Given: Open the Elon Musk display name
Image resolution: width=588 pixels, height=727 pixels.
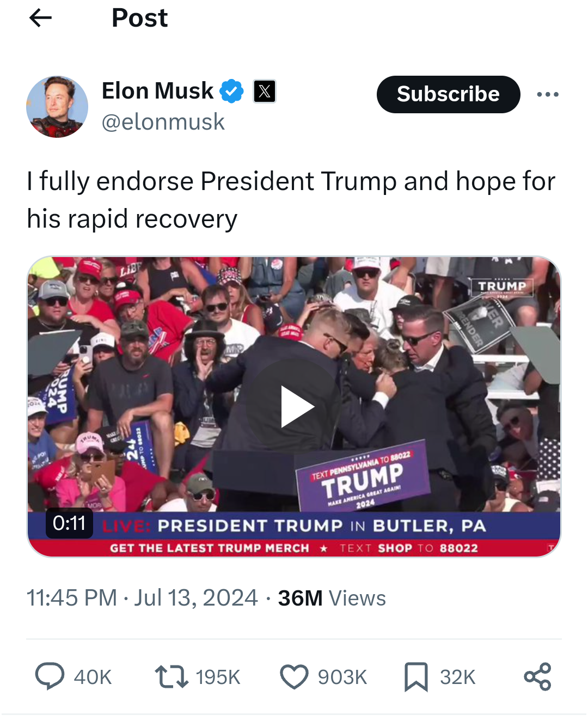Looking at the screenshot, I should [157, 91].
